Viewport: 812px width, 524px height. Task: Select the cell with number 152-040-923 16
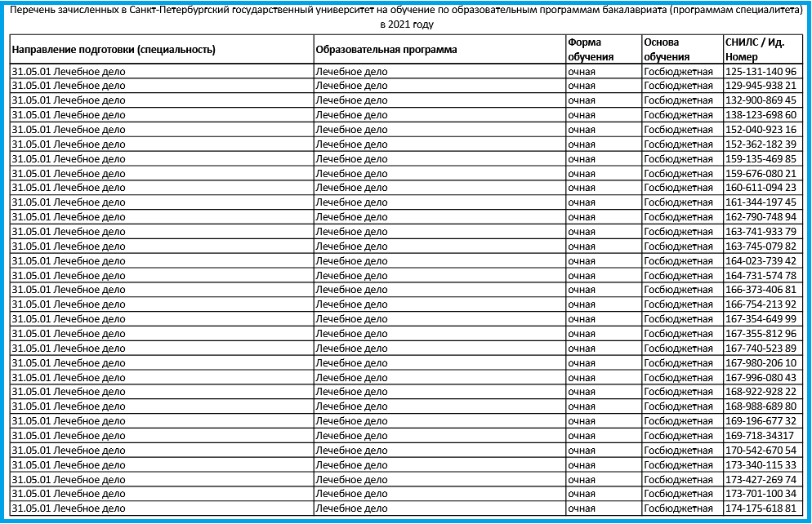pyautogui.click(x=763, y=129)
